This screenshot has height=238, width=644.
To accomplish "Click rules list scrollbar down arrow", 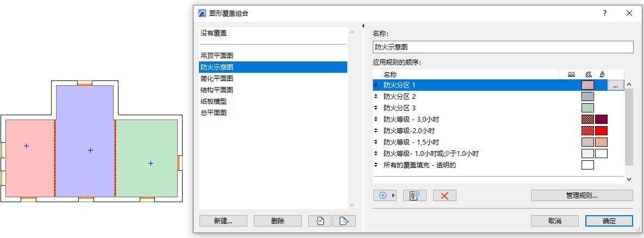I will point(629,179).
